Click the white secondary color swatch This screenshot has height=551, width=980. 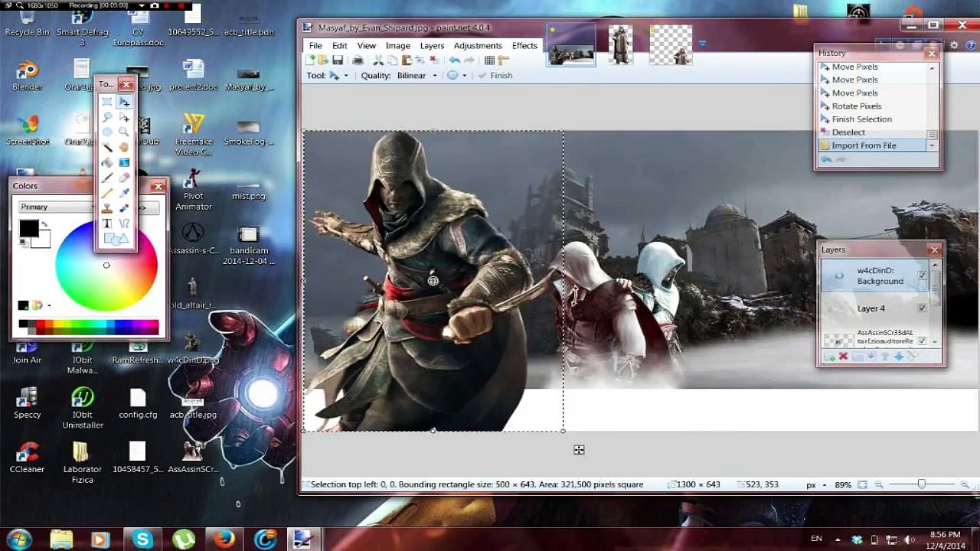pos(43,241)
